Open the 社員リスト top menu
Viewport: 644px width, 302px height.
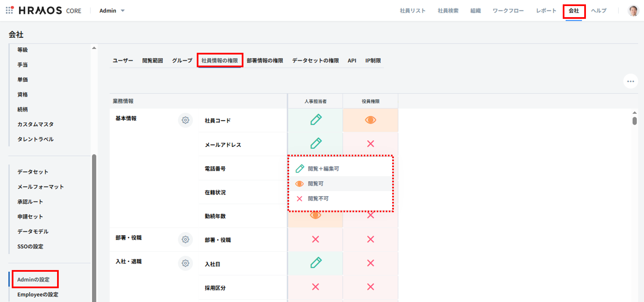(x=412, y=11)
